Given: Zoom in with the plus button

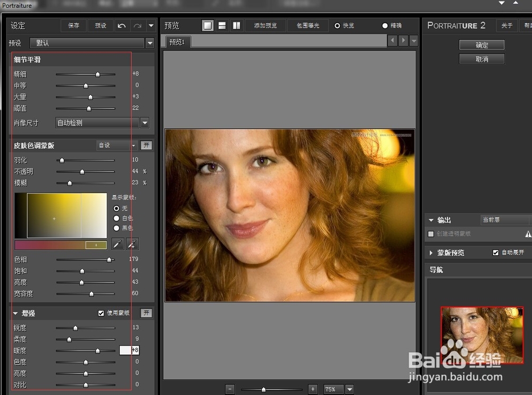Looking at the screenshot, I should pos(313,389).
